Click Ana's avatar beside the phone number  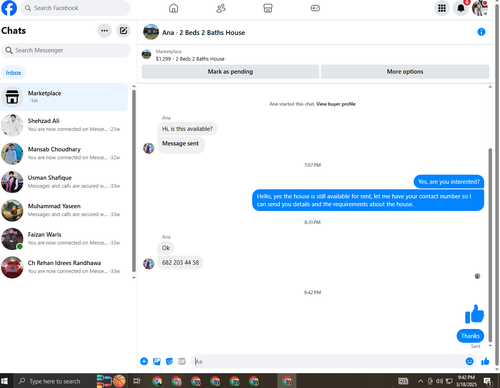tap(149, 263)
